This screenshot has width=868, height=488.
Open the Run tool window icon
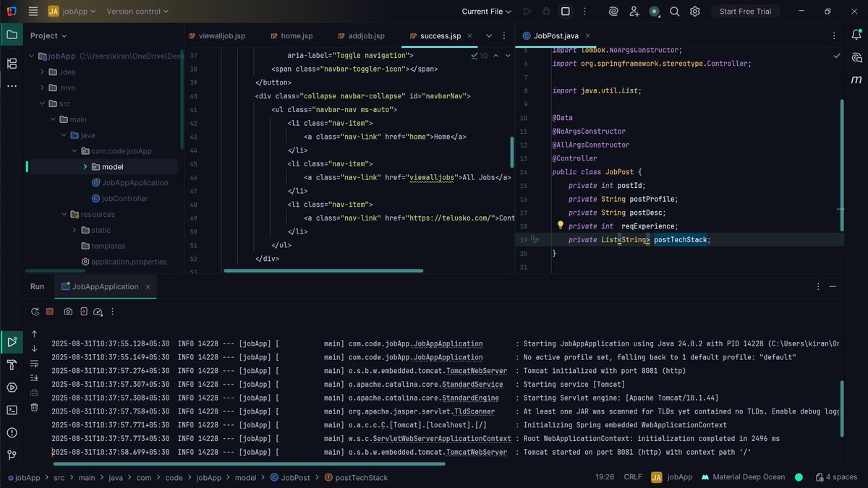click(12, 342)
